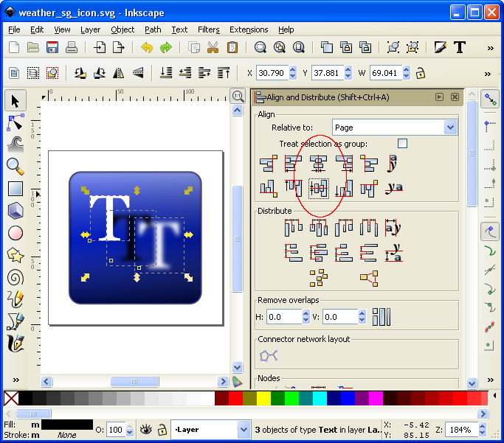The height and width of the screenshot is (443, 504).
Task: Open the Object menu
Action: click(x=122, y=29)
